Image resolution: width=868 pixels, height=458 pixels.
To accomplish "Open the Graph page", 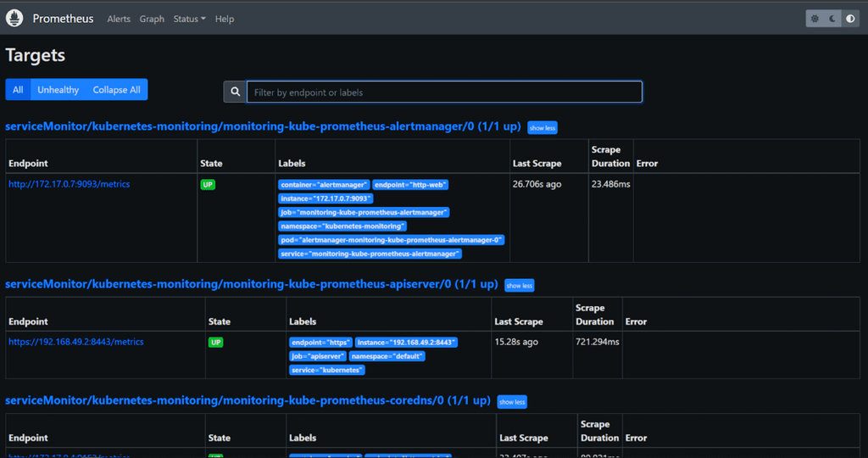I will click(x=152, y=19).
